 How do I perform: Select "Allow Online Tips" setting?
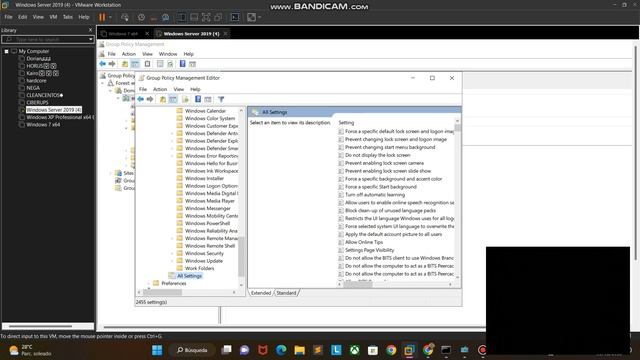pos(364,242)
